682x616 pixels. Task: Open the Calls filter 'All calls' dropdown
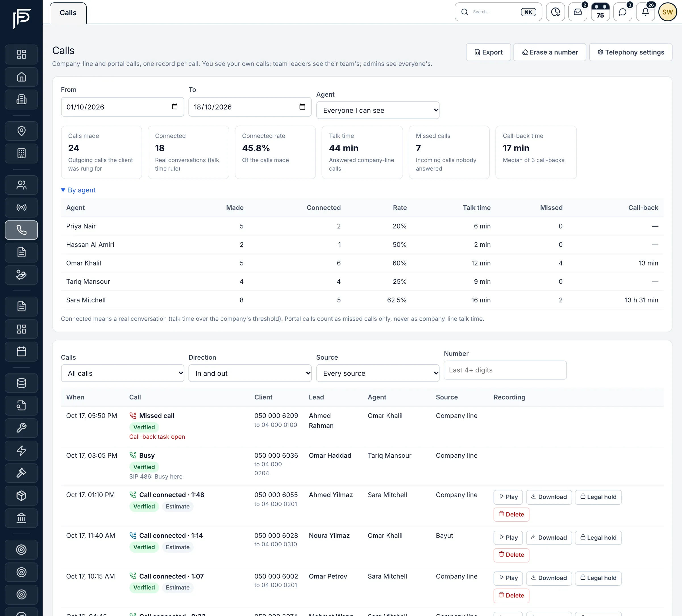(x=122, y=373)
